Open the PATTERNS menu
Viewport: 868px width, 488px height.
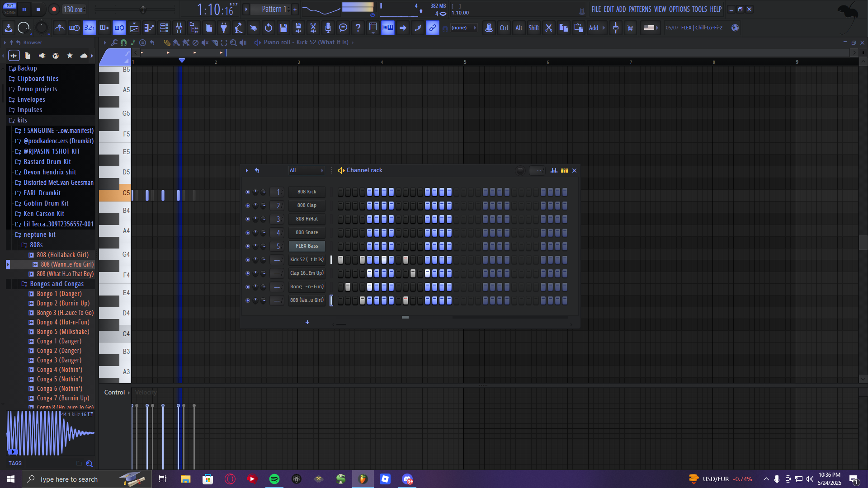pyautogui.click(x=640, y=9)
